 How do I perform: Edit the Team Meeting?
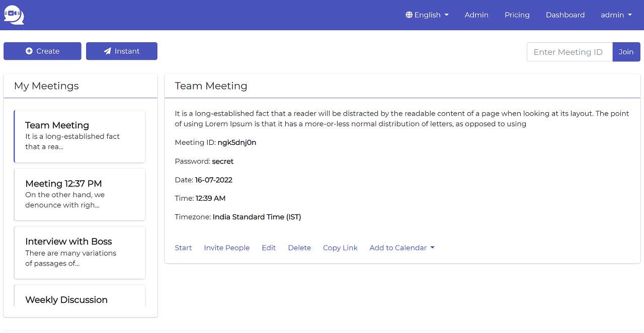pyautogui.click(x=269, y=248)
